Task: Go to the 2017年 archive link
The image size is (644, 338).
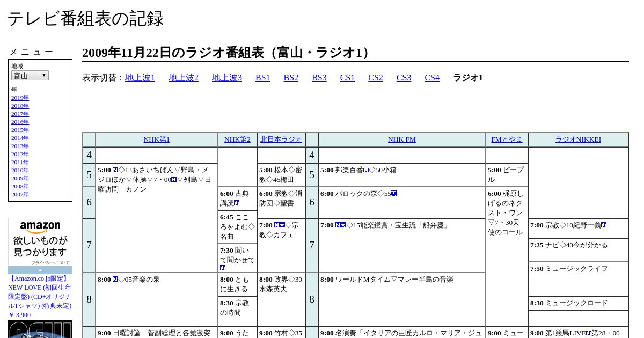Action: pyautogui.click(x=20, y=114)
